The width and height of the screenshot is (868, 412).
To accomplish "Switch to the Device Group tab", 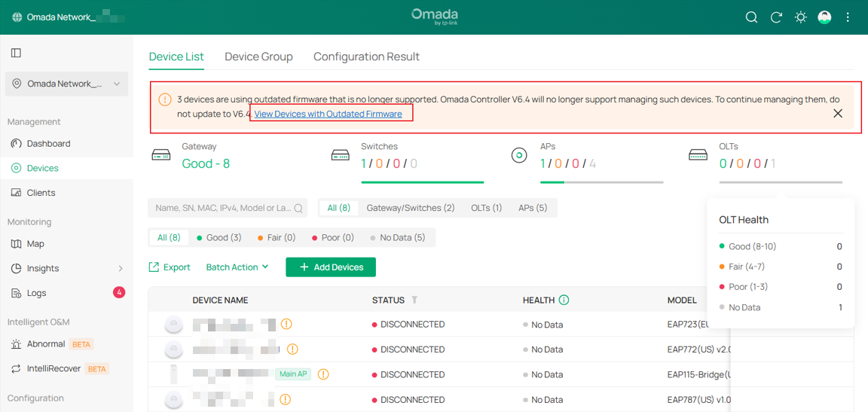I will (x=258, y=56).
